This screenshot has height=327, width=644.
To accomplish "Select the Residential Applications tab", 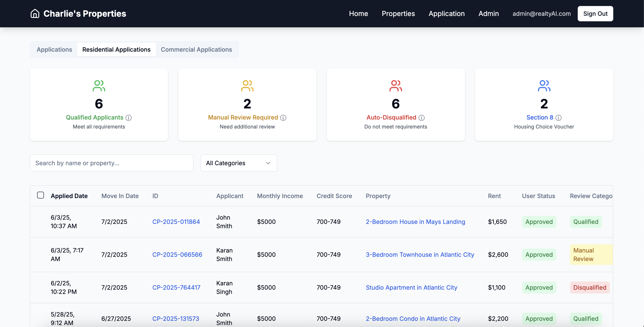I will 116,50.
